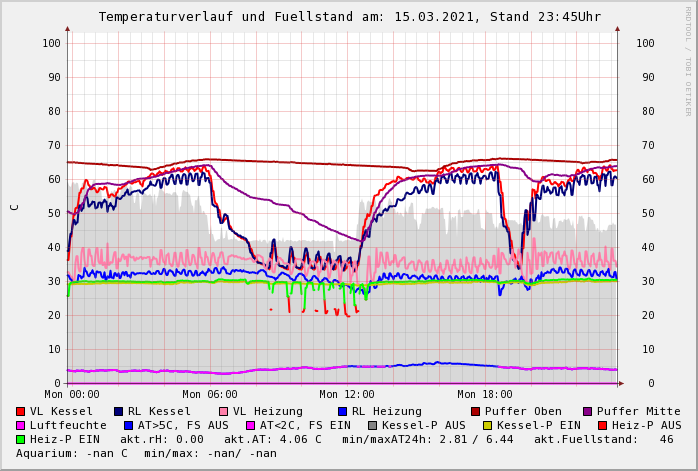
Task: Click the purple Puffer Mitte swatch
Action: click(x=588, y=411)
